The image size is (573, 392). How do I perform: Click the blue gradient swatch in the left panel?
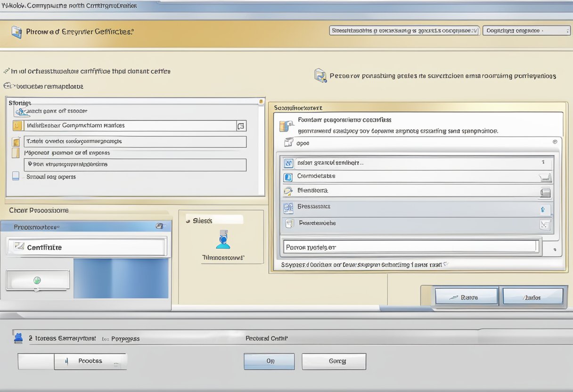click(121, 278)
